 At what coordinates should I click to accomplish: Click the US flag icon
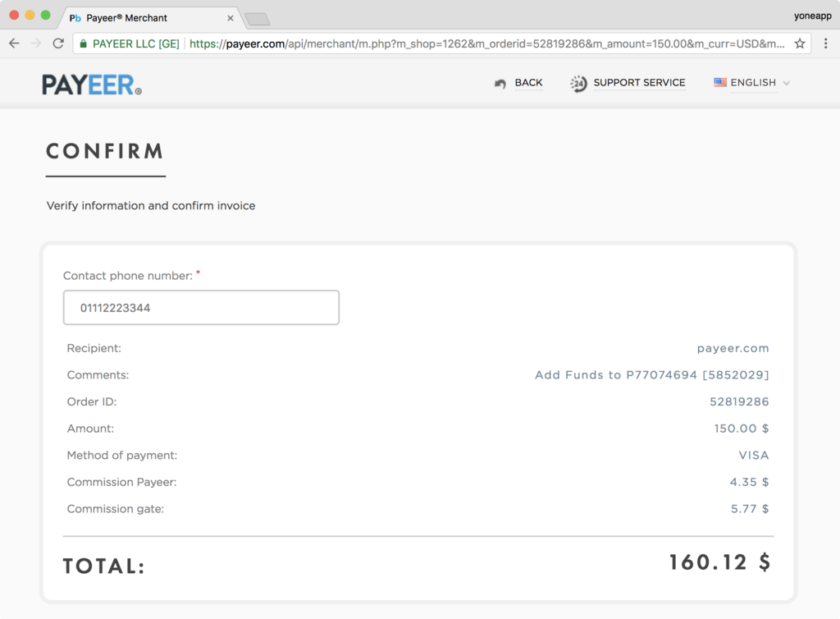[x=720, y=83]
